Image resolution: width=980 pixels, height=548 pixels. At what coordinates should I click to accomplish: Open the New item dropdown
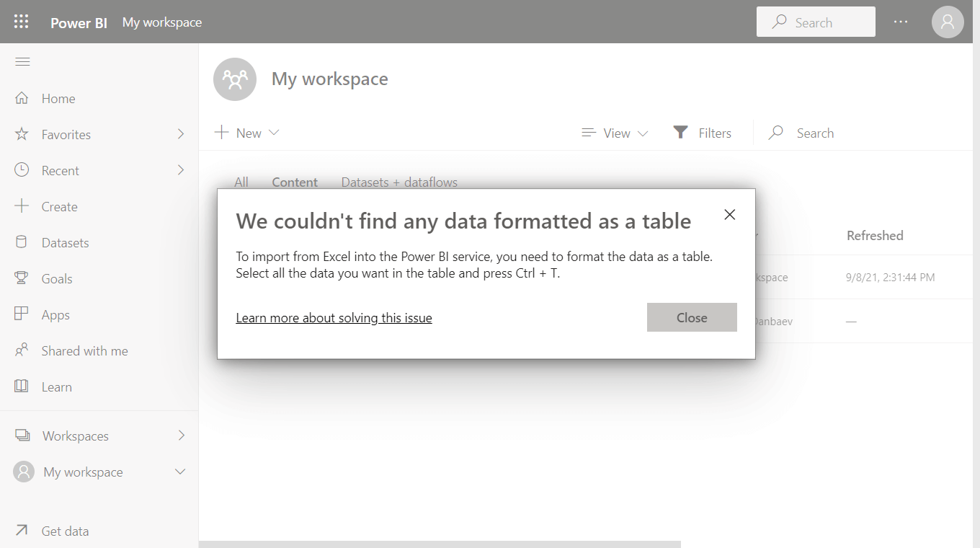click(246, 133)
